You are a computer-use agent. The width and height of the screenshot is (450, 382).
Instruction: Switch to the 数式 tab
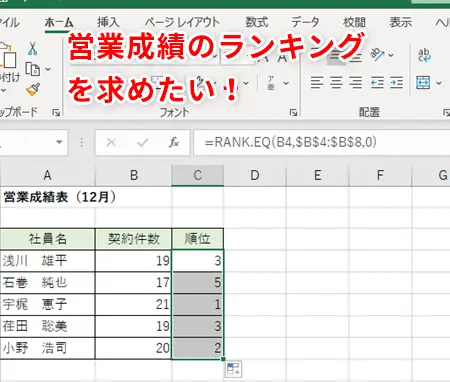pos(257,22)
